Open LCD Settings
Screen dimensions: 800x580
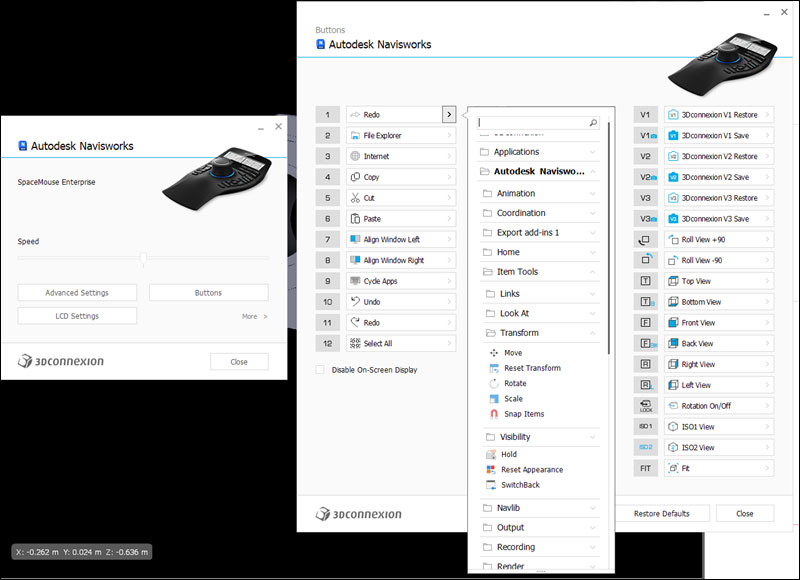point(77,316)
